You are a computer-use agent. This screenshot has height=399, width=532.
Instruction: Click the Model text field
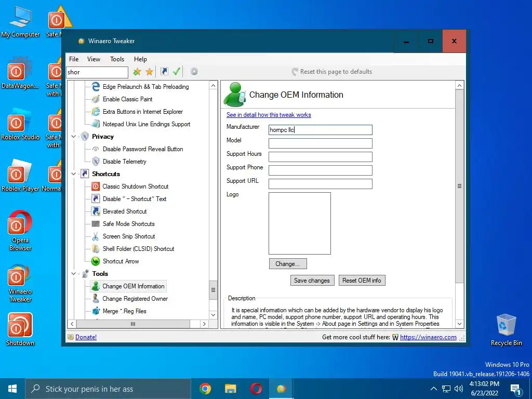(320, 143)
